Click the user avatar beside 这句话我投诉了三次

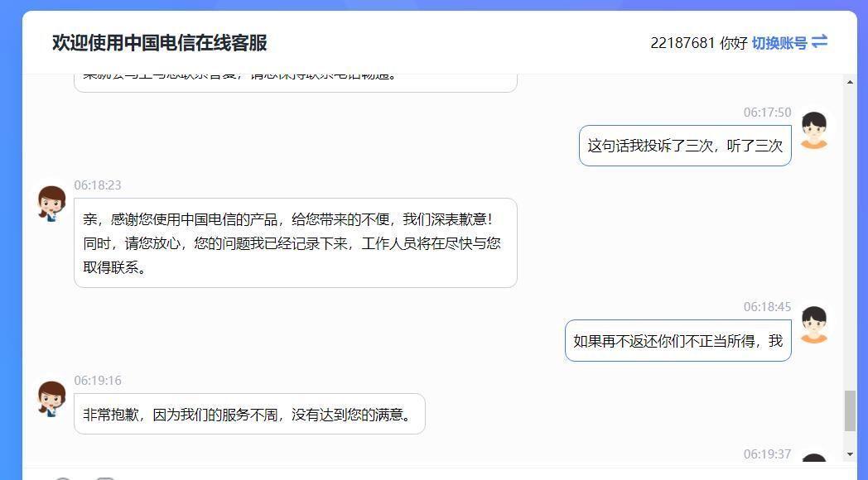[813, 131]
